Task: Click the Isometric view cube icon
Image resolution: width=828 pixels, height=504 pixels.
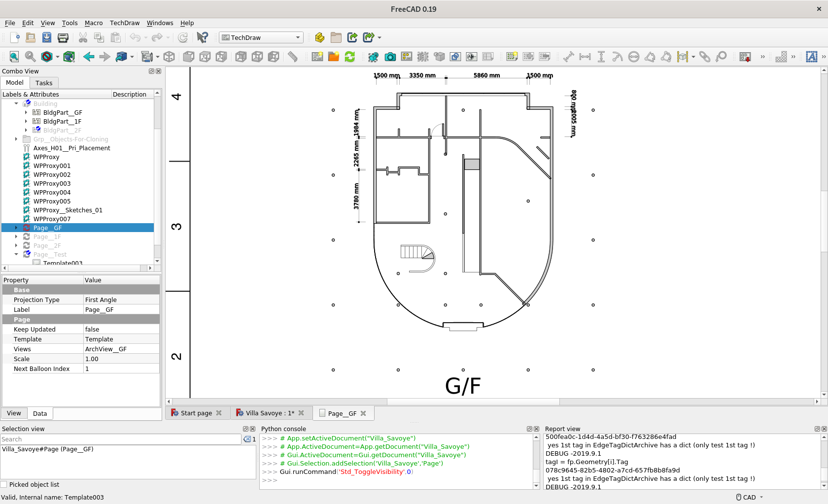Action: coord(169,57)
